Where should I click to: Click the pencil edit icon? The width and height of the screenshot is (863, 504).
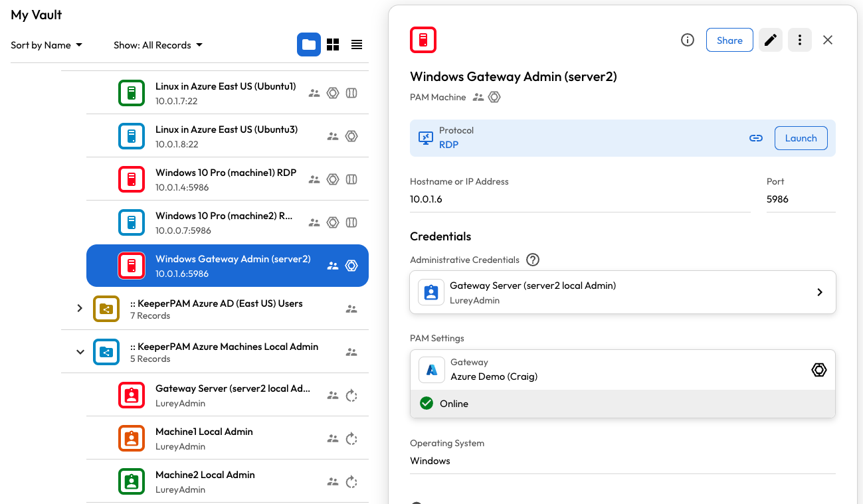pyautogui.click(x=770, y=40)
